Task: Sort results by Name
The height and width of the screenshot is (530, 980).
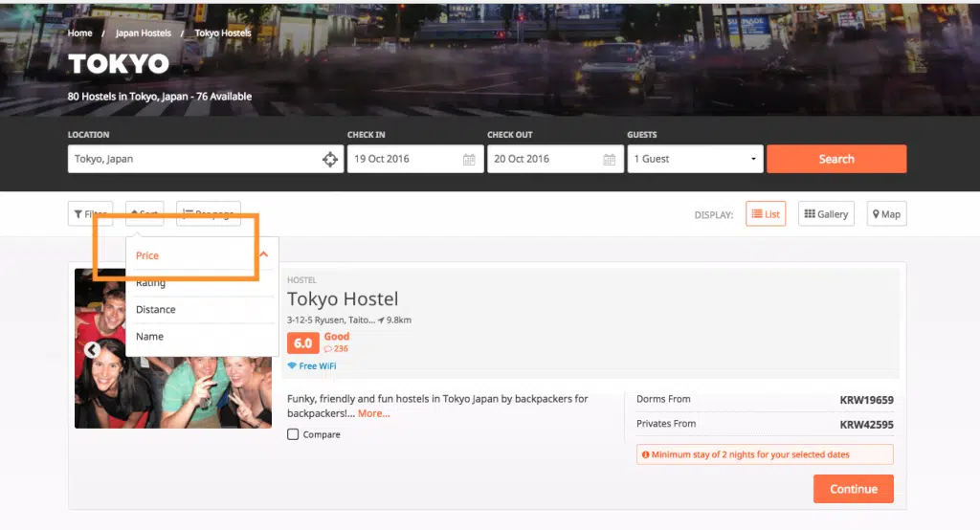Action: click(x=149, y=337)
